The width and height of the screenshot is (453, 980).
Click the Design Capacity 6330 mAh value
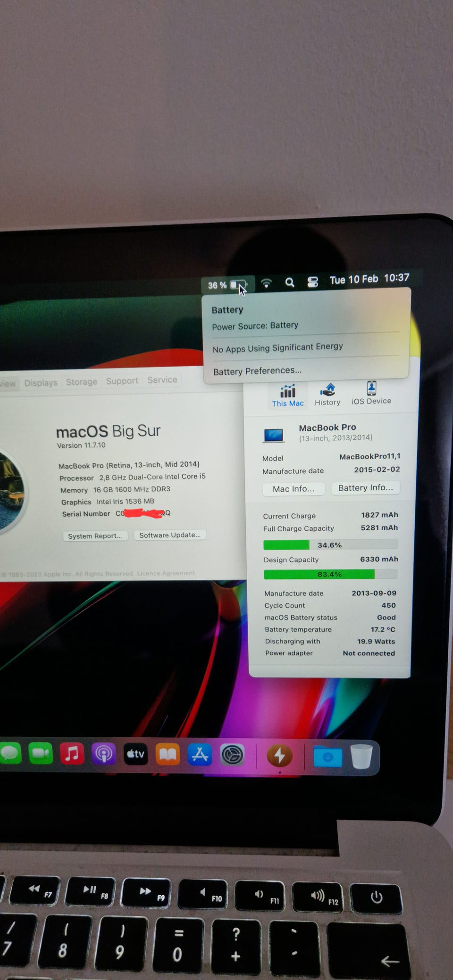pyautogui.click(x=379, y=559)
